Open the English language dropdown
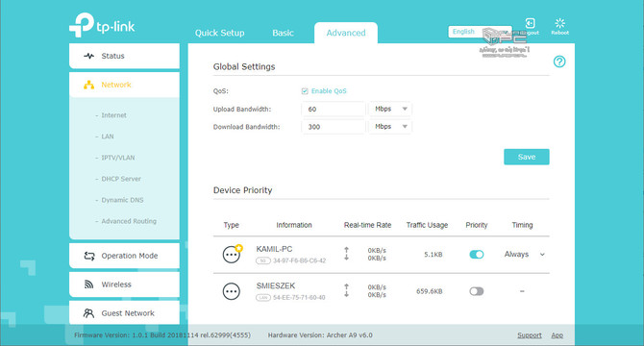This screenshot has height=346, width=644. [x=480, y=32]
